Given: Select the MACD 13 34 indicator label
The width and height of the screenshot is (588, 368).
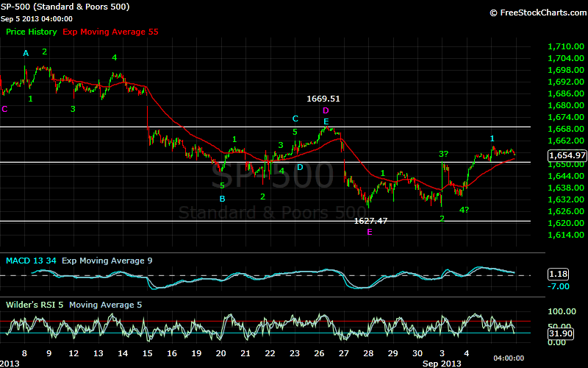Looking at the screenshot, I should coord(31,261).
